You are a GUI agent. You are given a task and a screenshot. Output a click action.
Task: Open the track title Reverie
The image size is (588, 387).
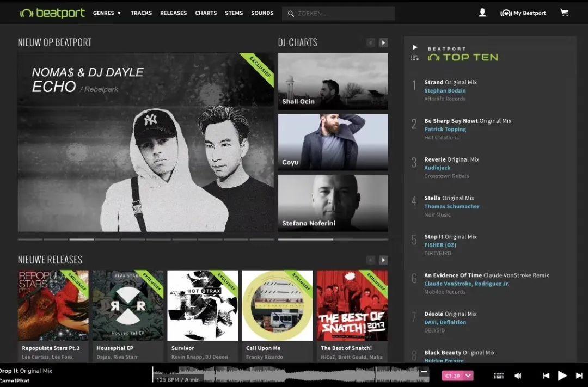[434, 159]
